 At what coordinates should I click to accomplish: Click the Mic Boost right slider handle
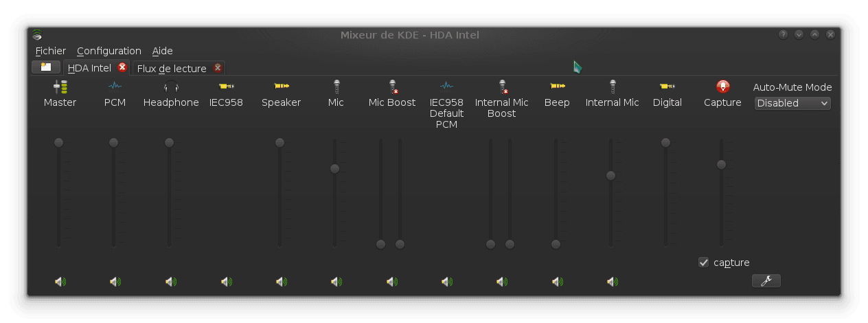click(x=400, y=245)
